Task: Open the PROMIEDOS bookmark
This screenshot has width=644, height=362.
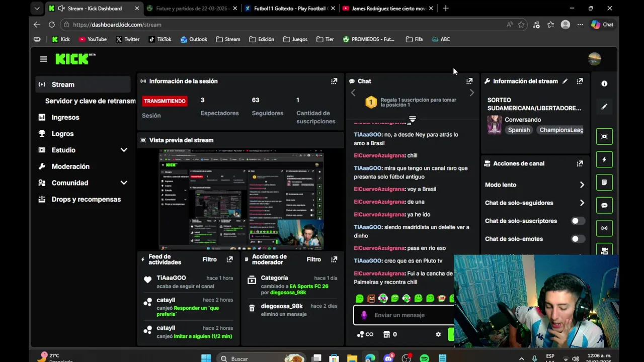Action: 369,39
